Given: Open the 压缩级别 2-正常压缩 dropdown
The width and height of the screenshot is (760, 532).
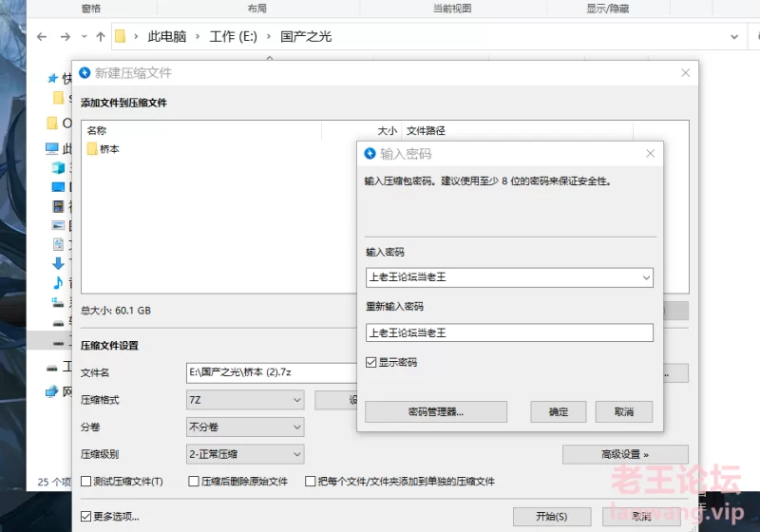Looking at the screenshot, I should (x=245, y=454).
